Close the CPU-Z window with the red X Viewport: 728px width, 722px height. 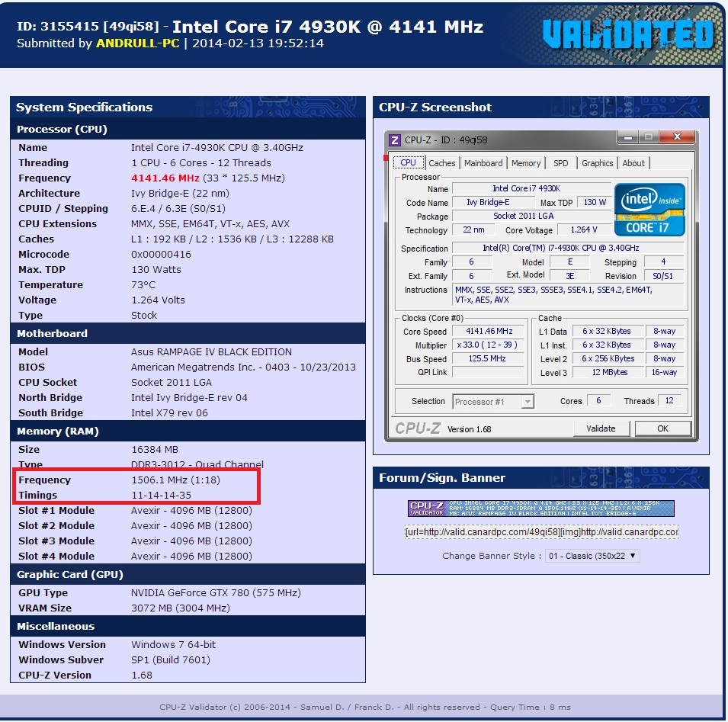(x=677, y=136)
